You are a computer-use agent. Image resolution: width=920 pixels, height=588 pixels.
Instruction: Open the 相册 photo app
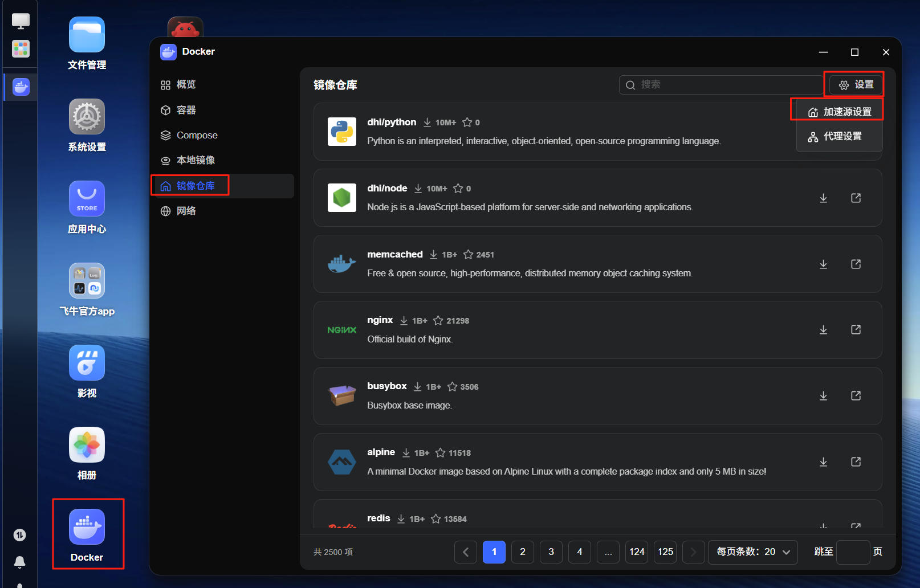tap(87, 445)
